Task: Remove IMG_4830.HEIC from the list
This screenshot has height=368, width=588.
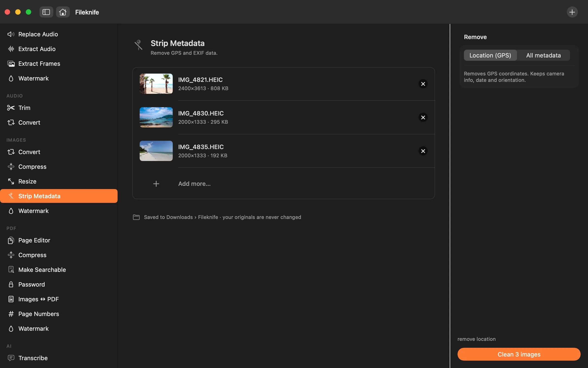Action: click(x=423, y=117)
